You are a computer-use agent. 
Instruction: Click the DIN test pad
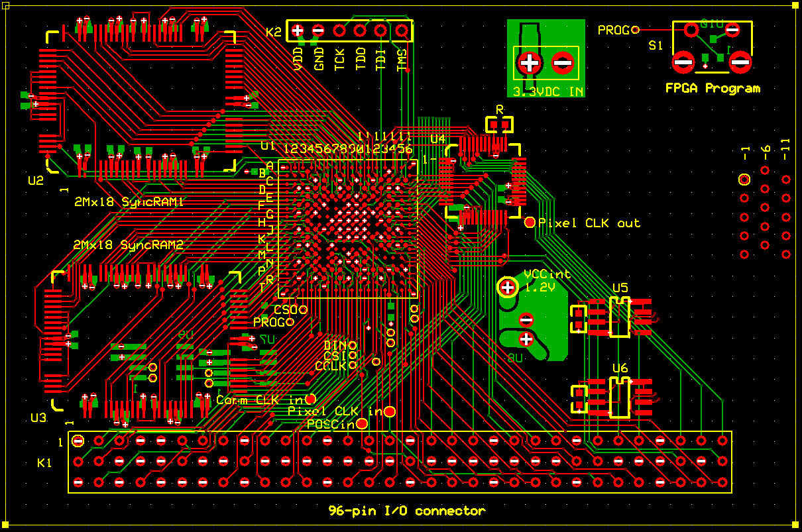[x=353, y=345]
